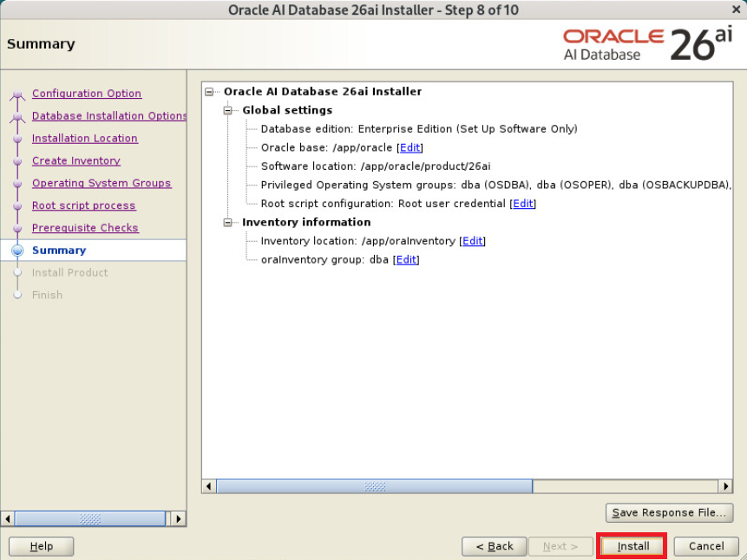
Task: Open the Help dialog
Action: (x=42, y=546)
